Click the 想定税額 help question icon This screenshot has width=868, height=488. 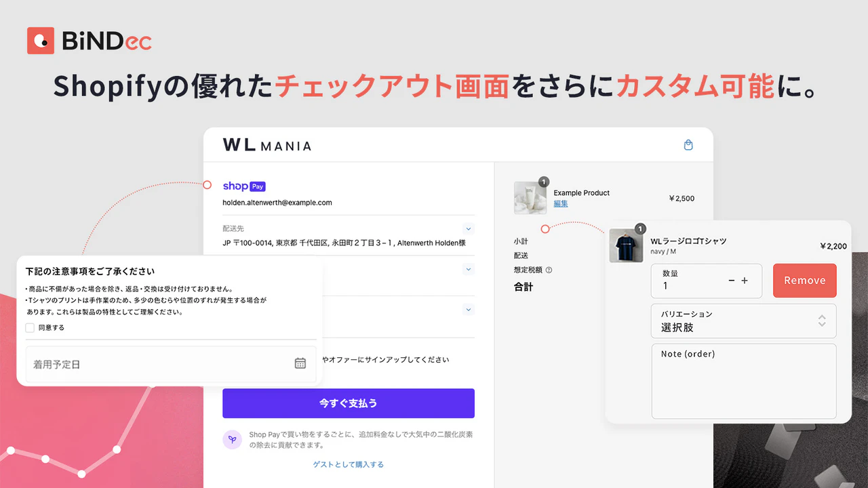(549, 270)
